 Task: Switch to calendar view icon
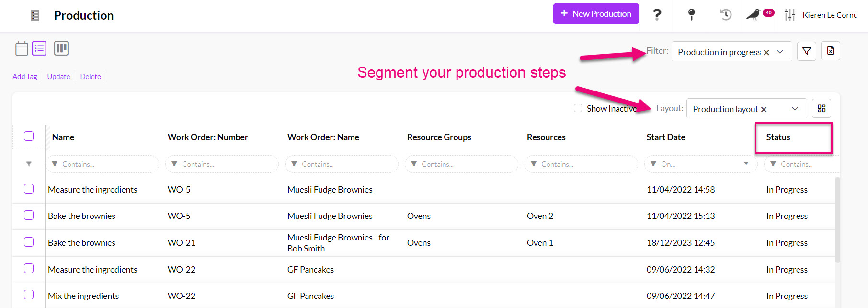22,48
